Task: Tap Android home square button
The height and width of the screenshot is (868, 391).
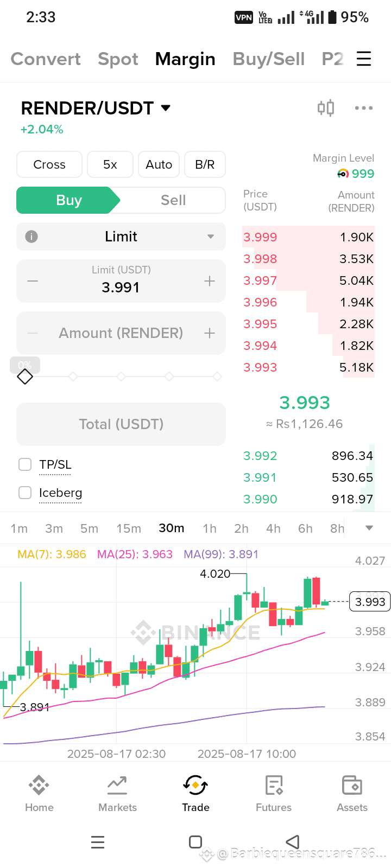Action: tap(195, 842)
